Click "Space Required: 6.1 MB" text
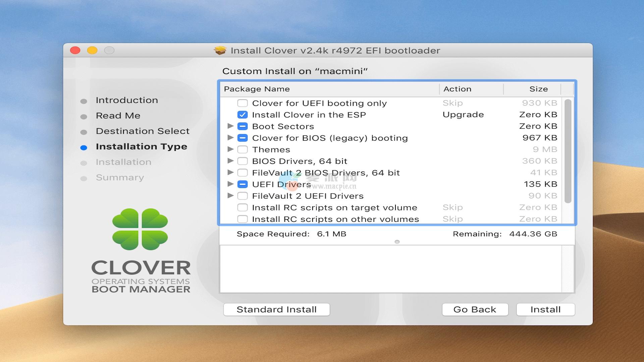The height and width of the screenshot is (362, 644). tap(291, 234)
